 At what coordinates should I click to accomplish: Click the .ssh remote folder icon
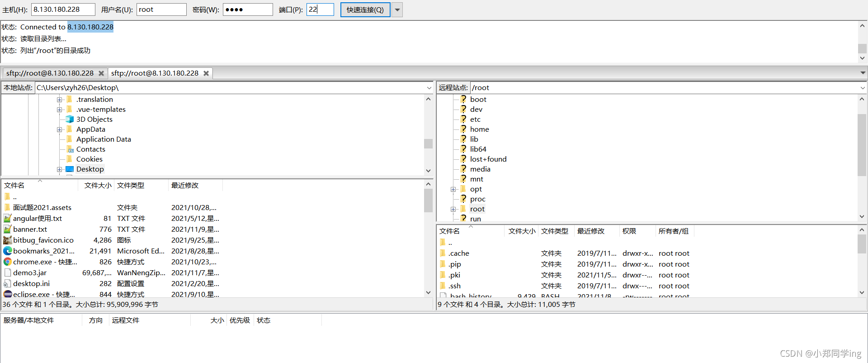coord(443,286)
